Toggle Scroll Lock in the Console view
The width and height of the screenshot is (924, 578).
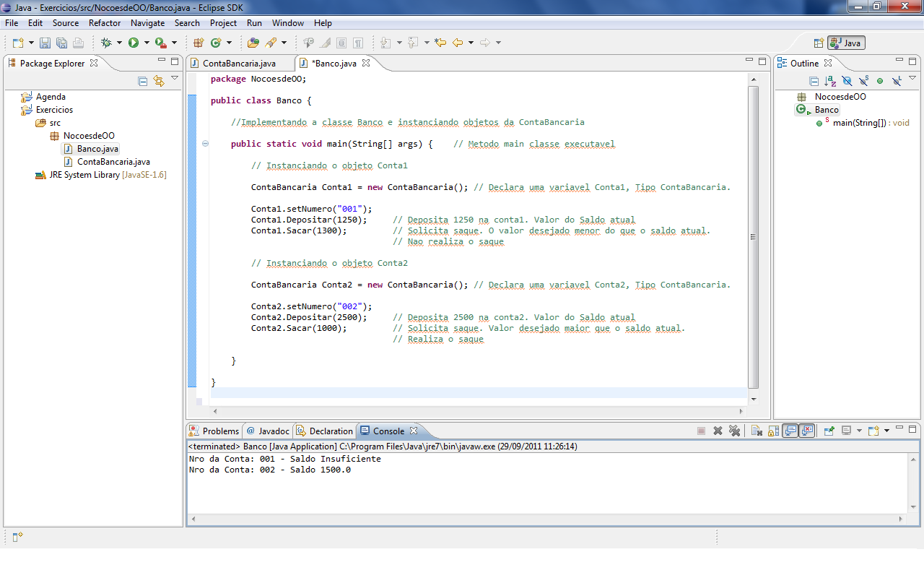coord(772,431)
